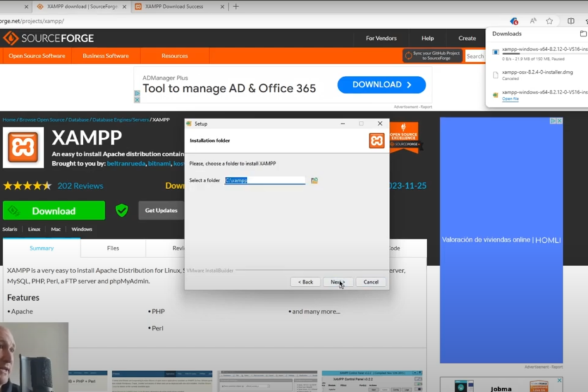
Task: Open the folder browse icon in Setup
Action: (x=314, y=180)
